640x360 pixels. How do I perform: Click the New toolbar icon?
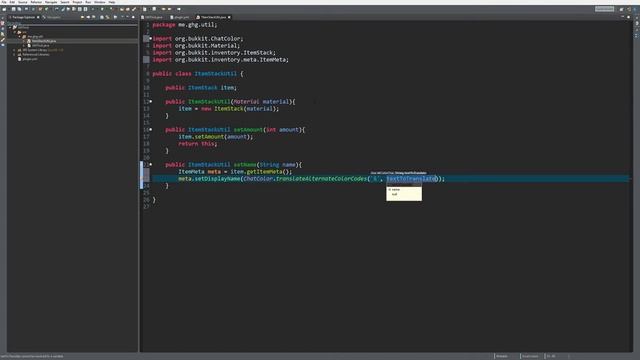point(4,9)
